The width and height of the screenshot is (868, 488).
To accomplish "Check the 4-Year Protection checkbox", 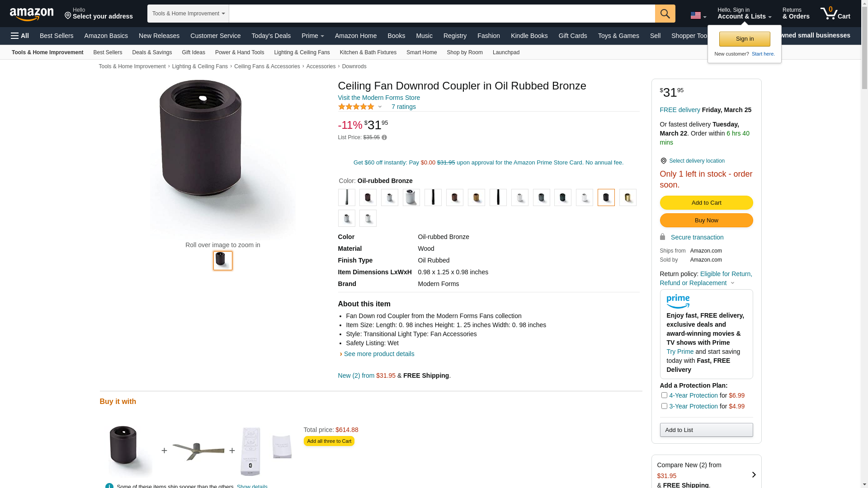I will point(664,395).
